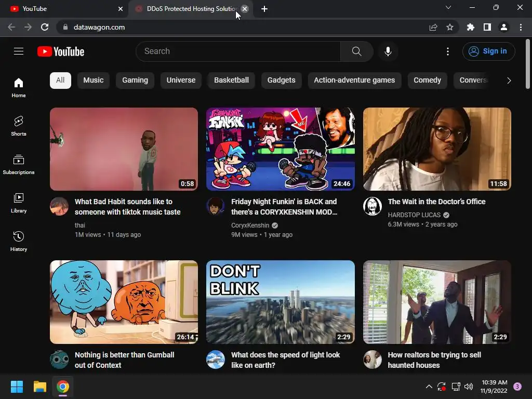The width and height of the screenshot is (532, 399).
Task: Click the YouTube logo
Action: pyautogui.click(x=61, y=51)
